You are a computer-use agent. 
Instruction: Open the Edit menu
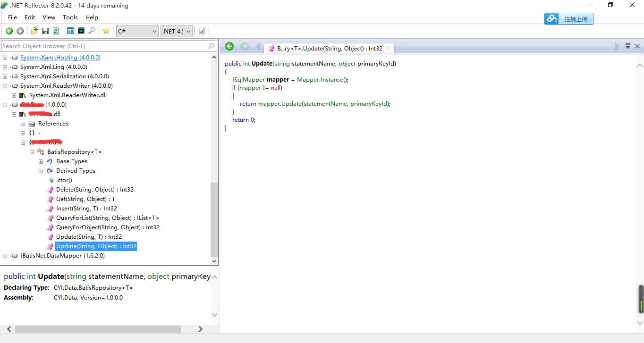(x=30, y=17)
